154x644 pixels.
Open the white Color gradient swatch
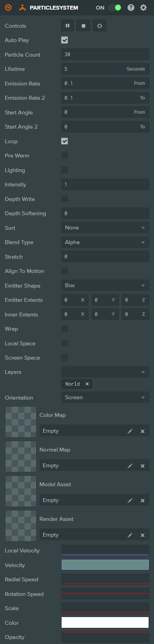105,622
